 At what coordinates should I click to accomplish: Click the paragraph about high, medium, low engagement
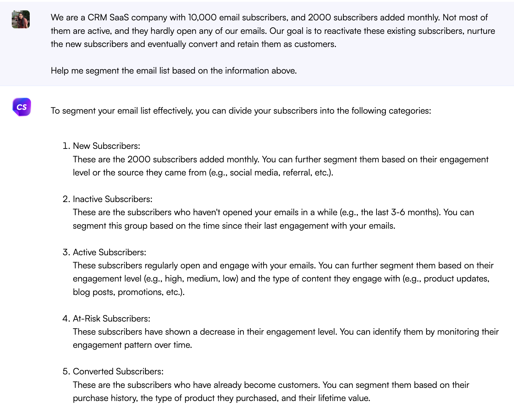coord(283,279)
